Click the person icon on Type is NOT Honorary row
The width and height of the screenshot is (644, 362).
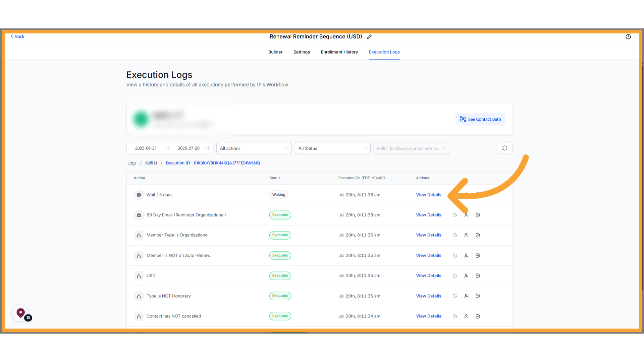(x=466, y=296)
